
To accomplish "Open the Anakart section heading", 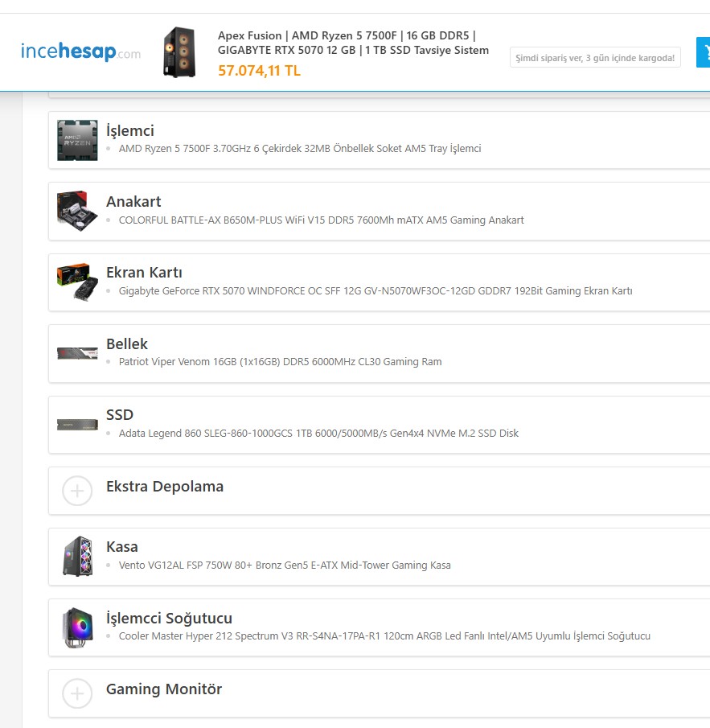I will coord(133,202).
